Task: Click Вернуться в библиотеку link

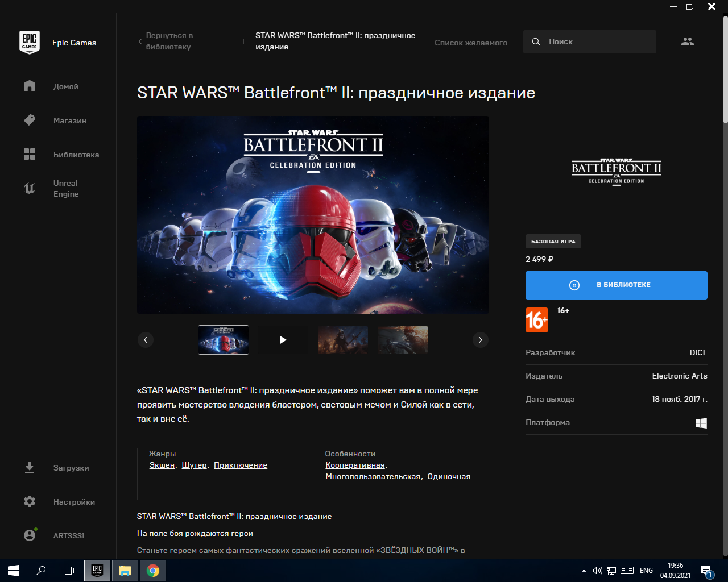Action: tap(169, 41)
